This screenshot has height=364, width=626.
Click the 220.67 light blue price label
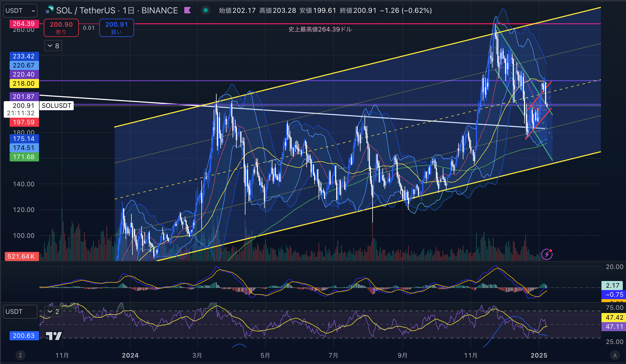(x=24, y=65)
